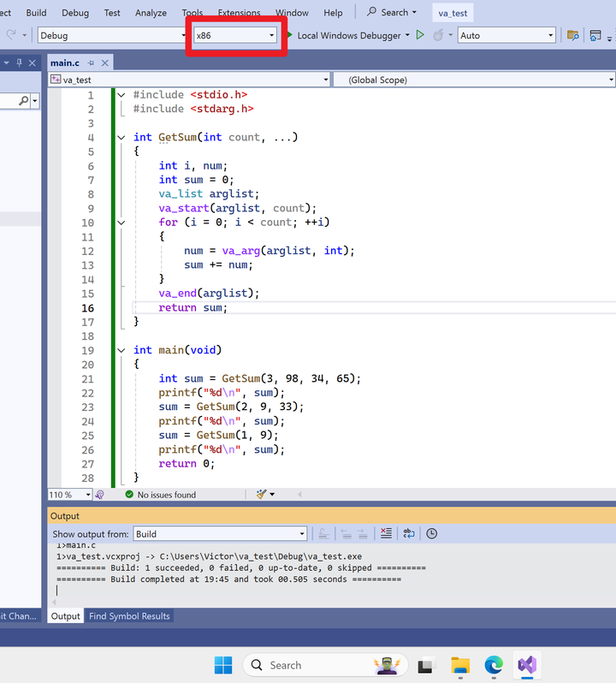Click the magnifier search icon in the left panel
This screenshot has width=616, height=683.
pyautogui.click(x=23, y=101)
